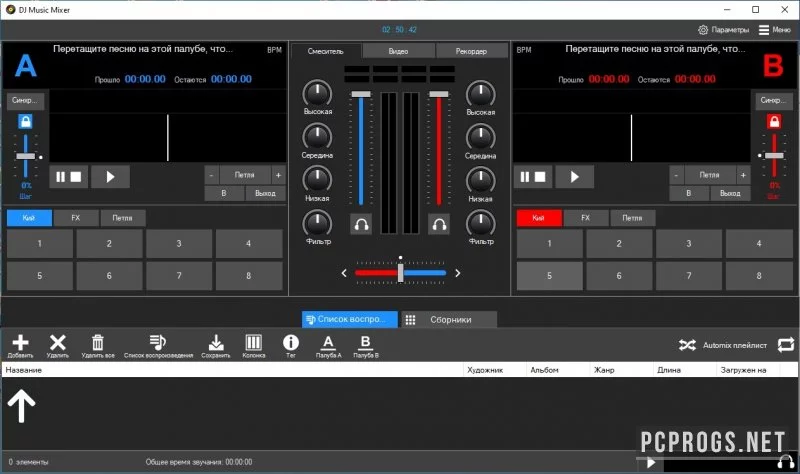Toggle deck A pitch lock
The width and height of the screenshot is (800, 474).
coord(25,121)
